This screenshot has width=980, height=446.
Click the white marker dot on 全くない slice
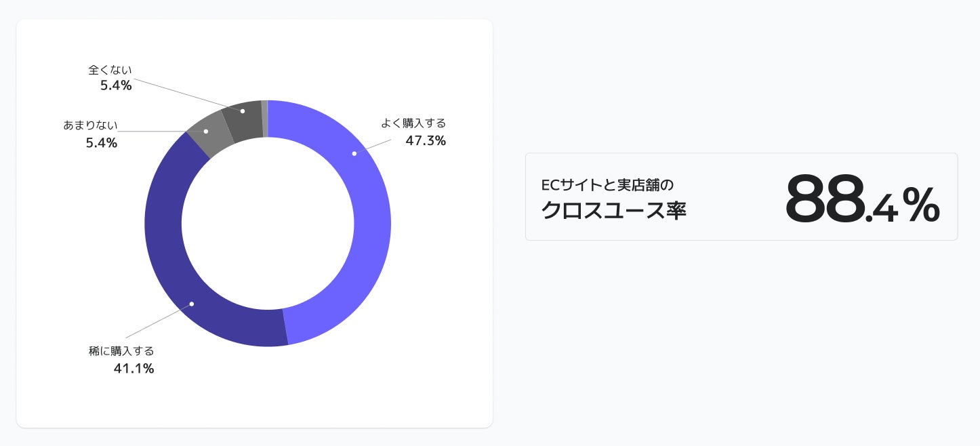click(x=243, y=111)
